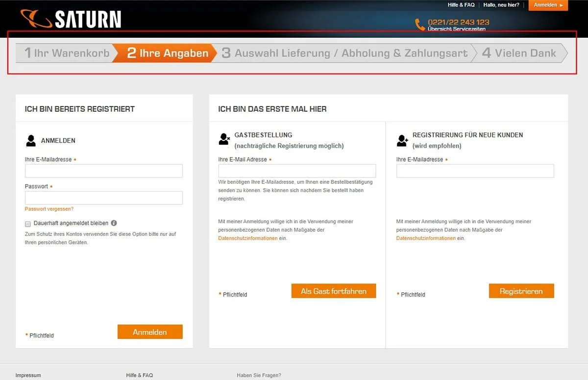Screen dimensions: 588x380
Task: Enable the Dauerhaft angemeldet bleiben checkbox
Action: 28,224
